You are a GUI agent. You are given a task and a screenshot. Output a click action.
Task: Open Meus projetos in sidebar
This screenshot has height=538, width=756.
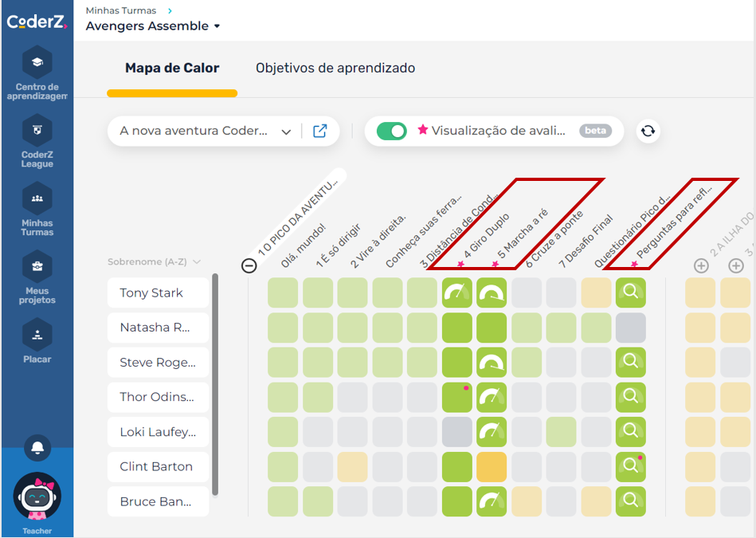(37, 277)
